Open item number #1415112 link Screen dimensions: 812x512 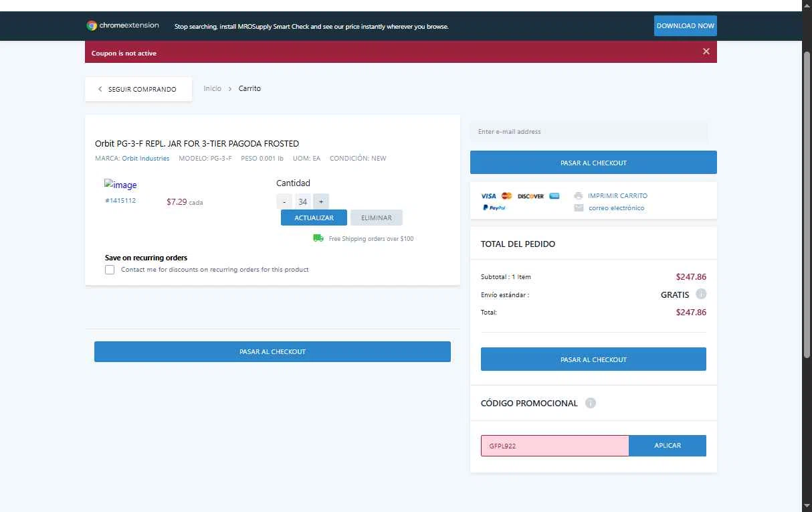click(x=120, y=201)
